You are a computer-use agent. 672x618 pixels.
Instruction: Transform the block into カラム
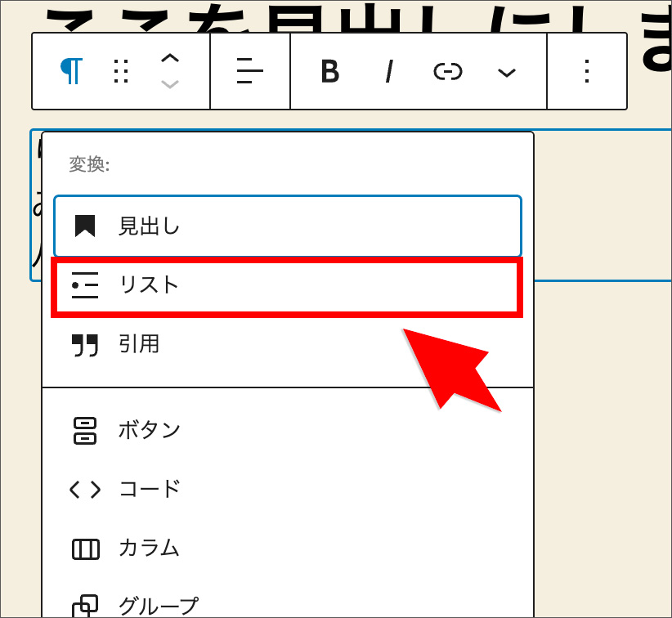click(x=149, y=549)
